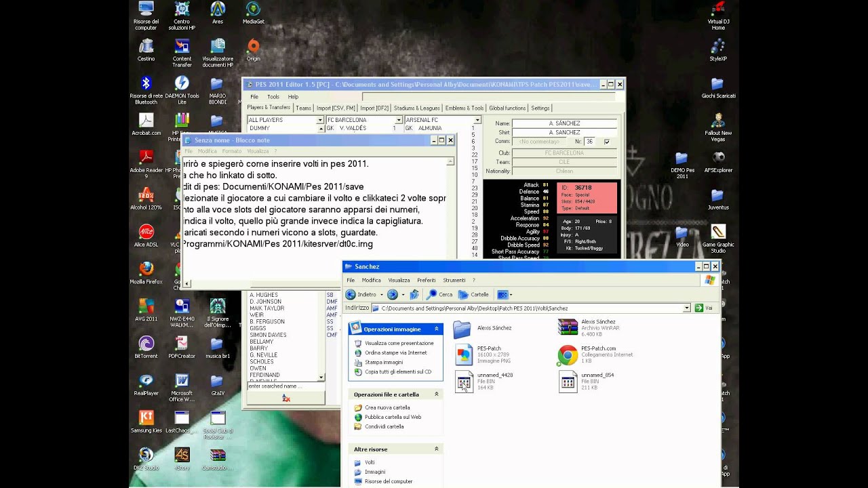Click Crea nuova cartella link
The image size is (868, 488).
pyautogui.click(x=387, y=407)
